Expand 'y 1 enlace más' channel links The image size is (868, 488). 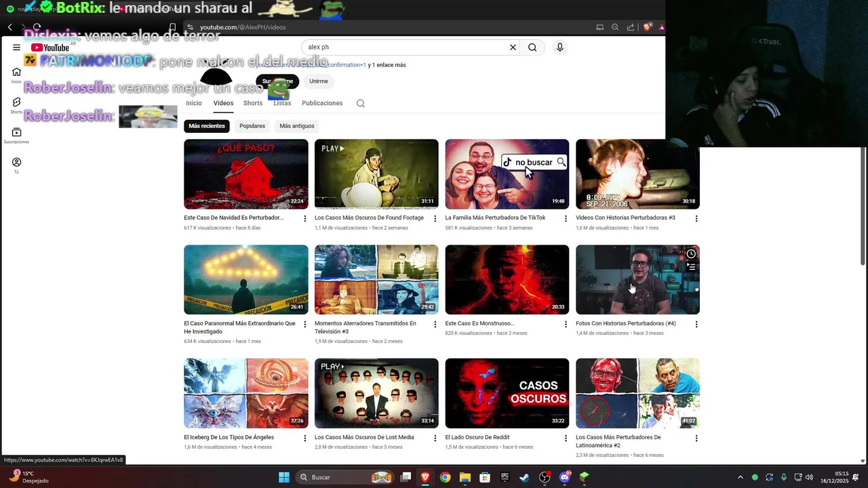point(387,65)
